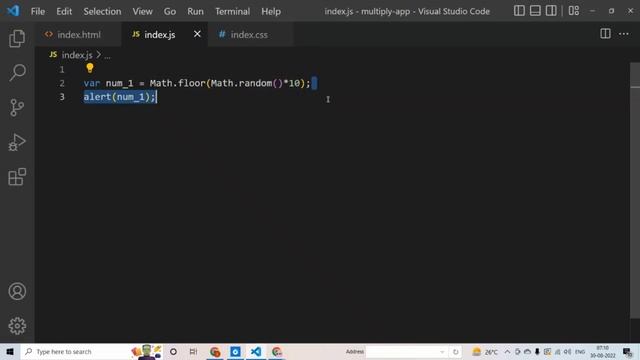This screenshot has height=360, width=640.
Task: Open Task View on taskbar
Action: 193,351
